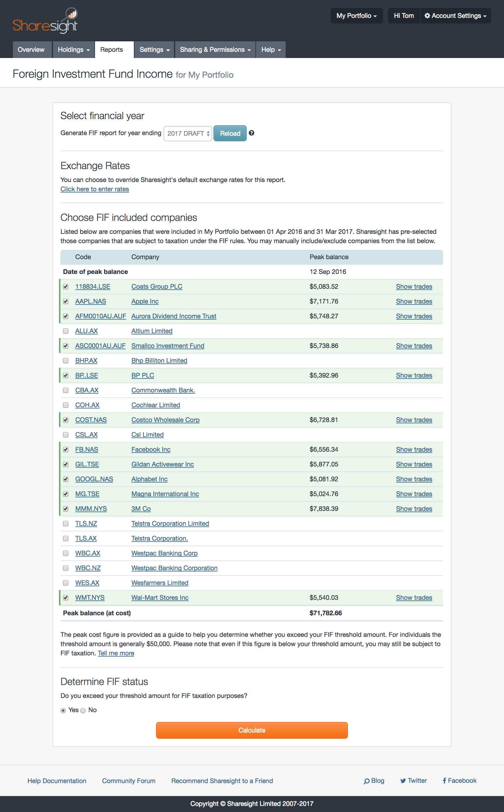Image resolution: width=504 pixels, height=812 pixels.
Task: Click the Calculate button
Action: click(252, 730)
